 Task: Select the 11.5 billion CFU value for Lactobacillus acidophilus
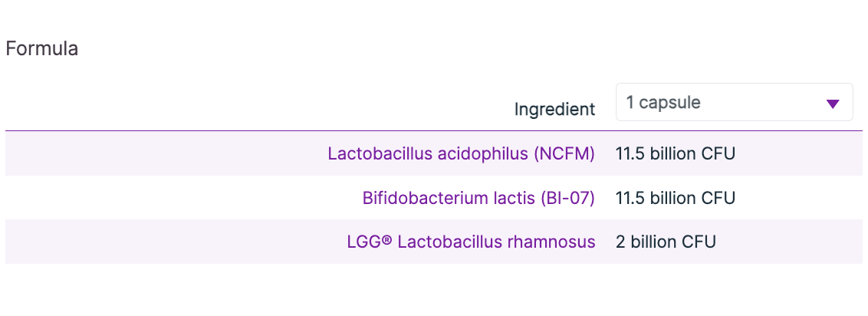(x=675, y=153)
